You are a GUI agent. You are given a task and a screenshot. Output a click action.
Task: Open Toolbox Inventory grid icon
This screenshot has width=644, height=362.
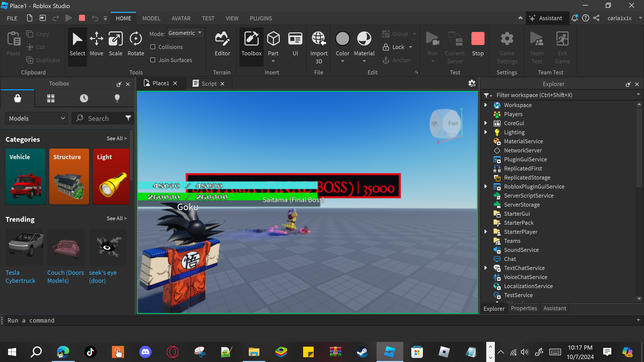click(51, 98)
